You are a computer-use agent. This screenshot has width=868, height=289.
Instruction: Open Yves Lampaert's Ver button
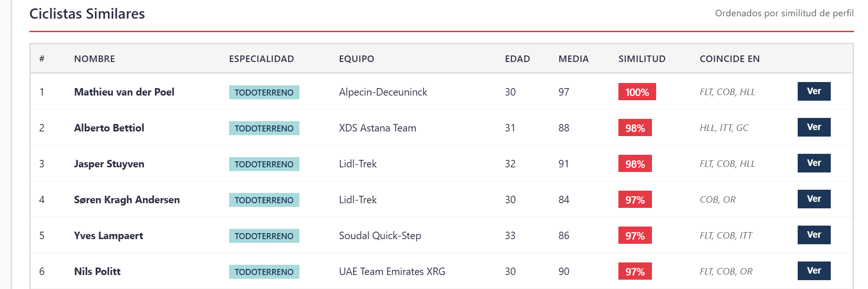(x=814, y=235)
